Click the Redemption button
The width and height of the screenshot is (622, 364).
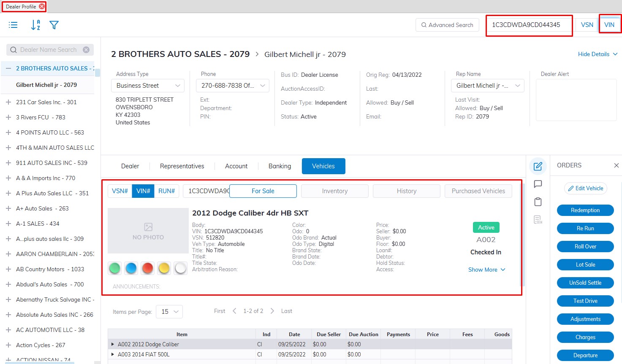pos(585,210)
